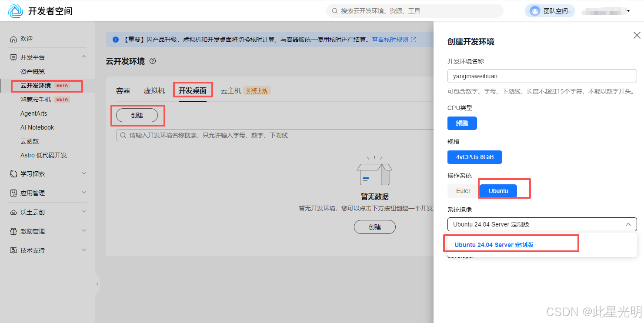
Task: Expand the 应用管理 sidebar section
Action: pyautogui.click(x=30, y=193)
